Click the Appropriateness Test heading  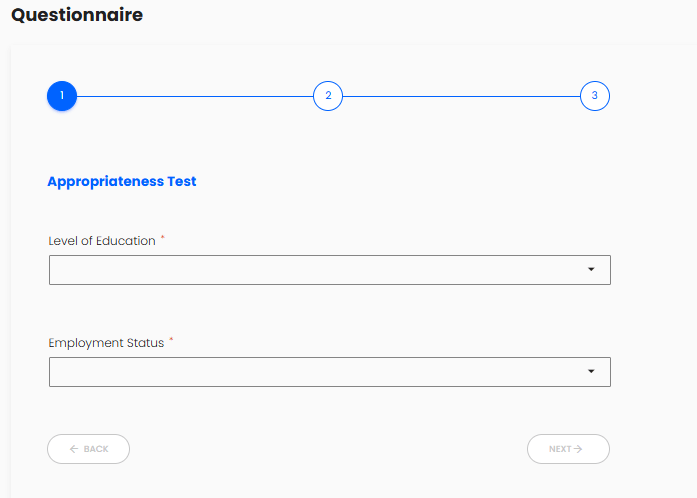(122, 182)
